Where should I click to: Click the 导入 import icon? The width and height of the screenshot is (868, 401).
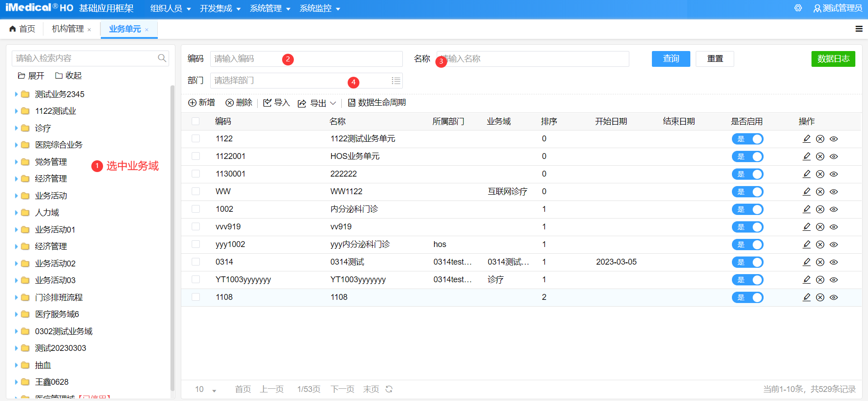point(267,103)
